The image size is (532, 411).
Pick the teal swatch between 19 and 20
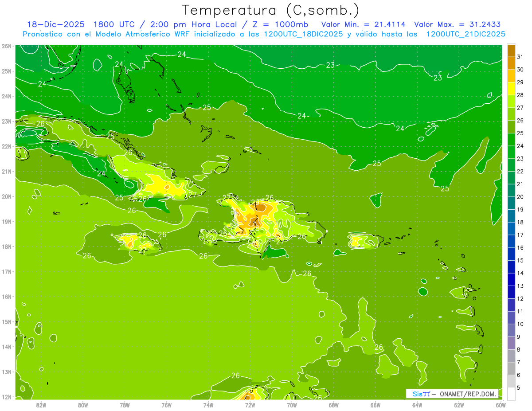[x=511, y=203]
